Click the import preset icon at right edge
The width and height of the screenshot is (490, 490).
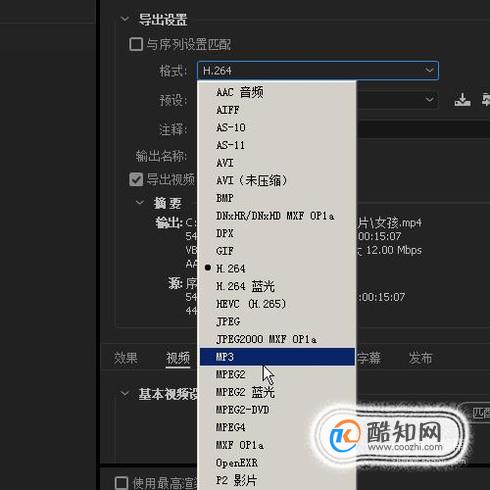click(486, 100)
